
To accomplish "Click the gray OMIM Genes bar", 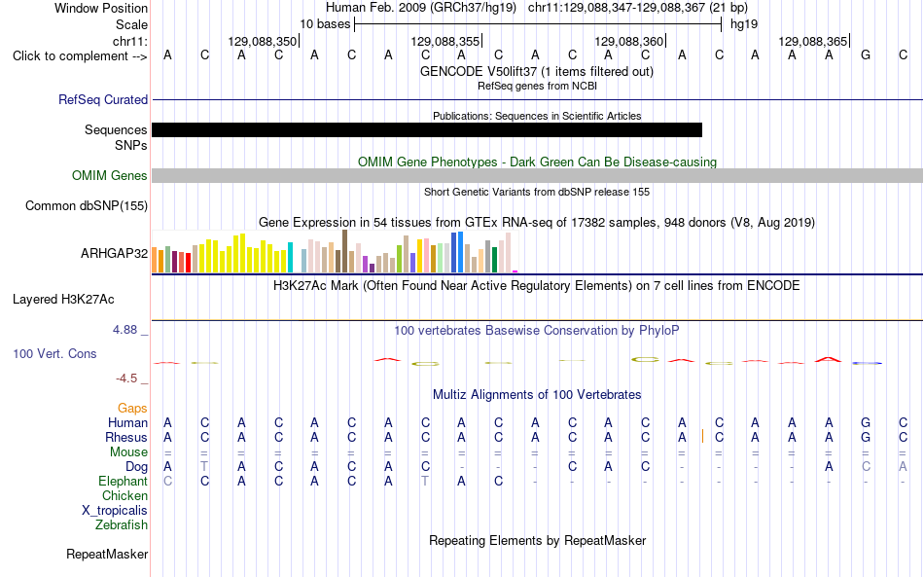I will click(537, 176).
